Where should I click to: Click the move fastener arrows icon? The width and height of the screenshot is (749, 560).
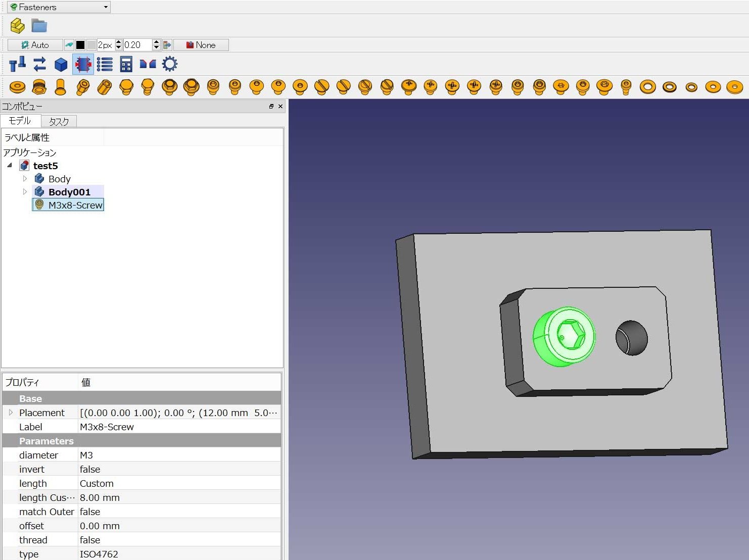click(x=39, y=64)
